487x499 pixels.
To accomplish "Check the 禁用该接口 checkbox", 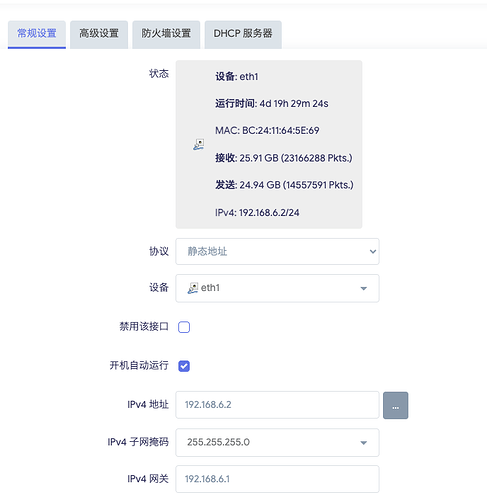I will (x=184, y=327).
